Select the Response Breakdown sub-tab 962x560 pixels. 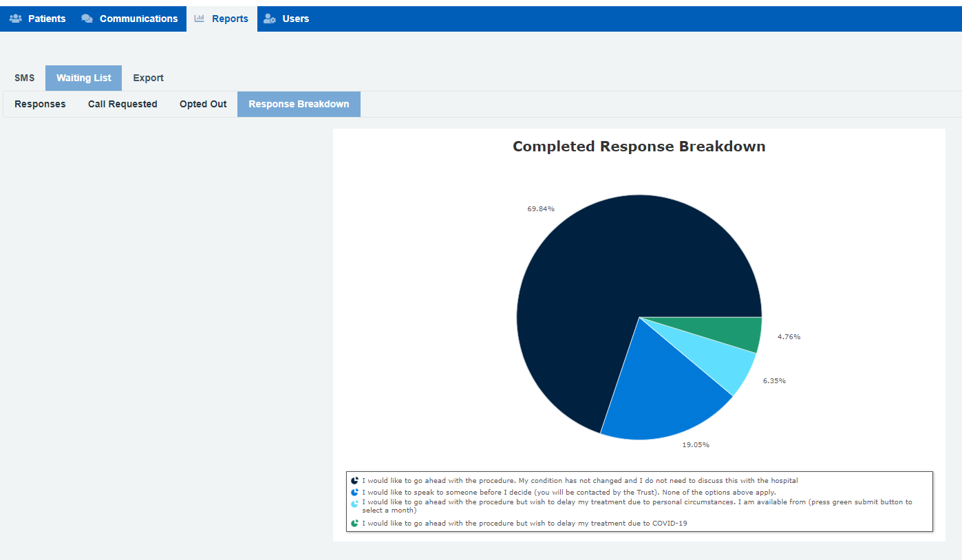(299, 104)
